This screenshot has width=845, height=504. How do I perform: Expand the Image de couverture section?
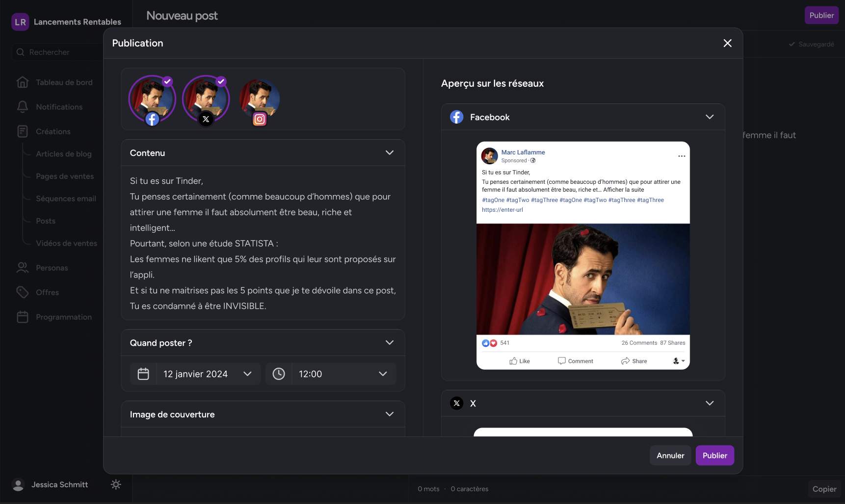coord(389,414)
